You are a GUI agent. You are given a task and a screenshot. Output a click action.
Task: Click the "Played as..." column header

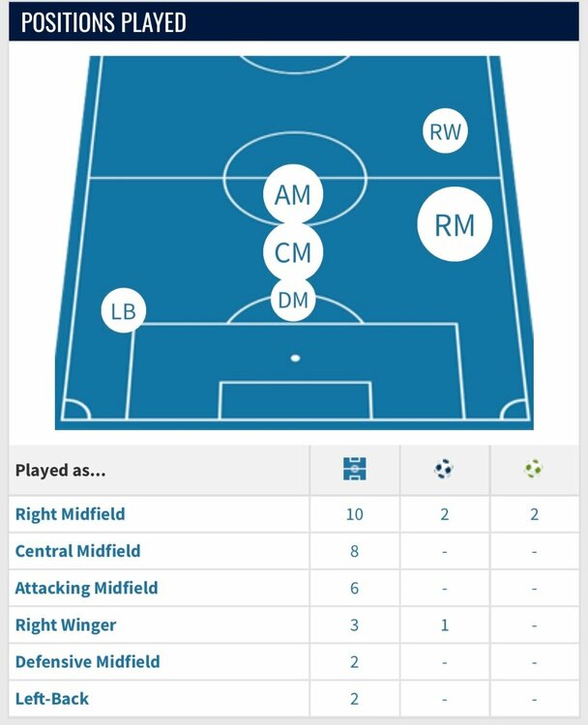pos(61,471)
